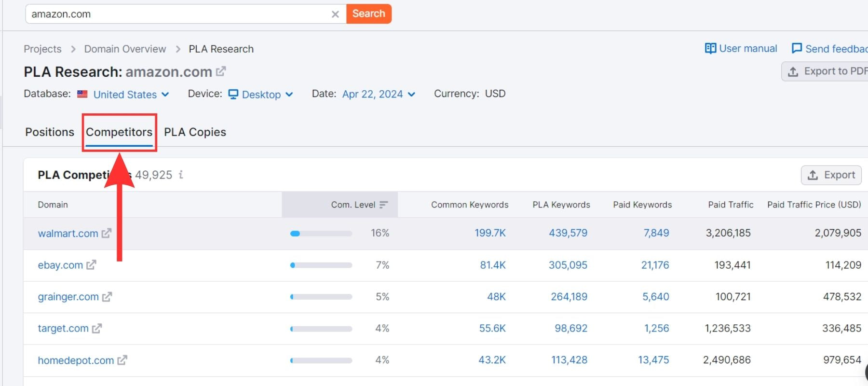The height and width of the screenshot is (386, 868).
Task: Click the Com. Level sort icon
Action: coord(384,205)
